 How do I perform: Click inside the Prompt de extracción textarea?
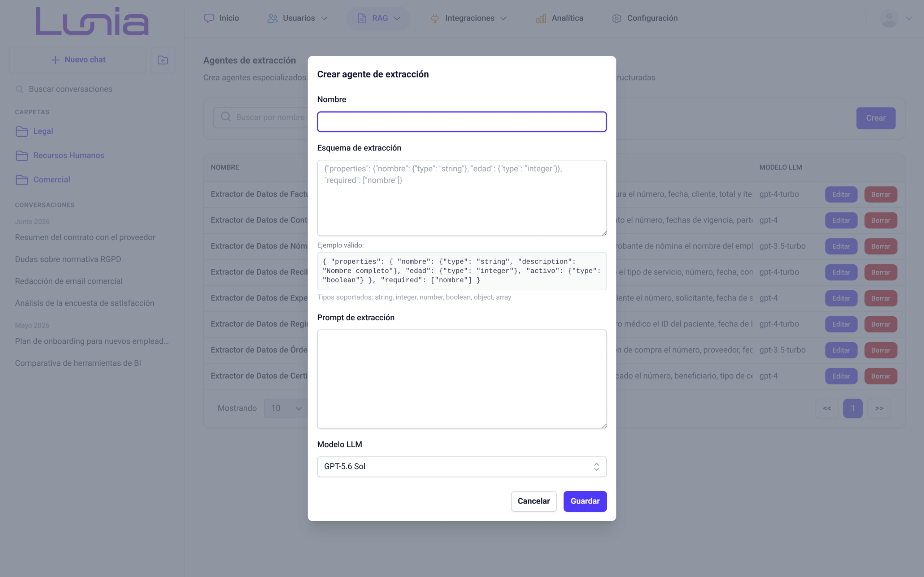[462, 379]
